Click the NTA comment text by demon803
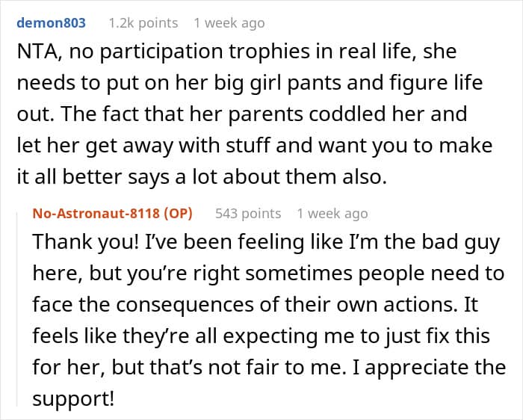 click(255, 114)
